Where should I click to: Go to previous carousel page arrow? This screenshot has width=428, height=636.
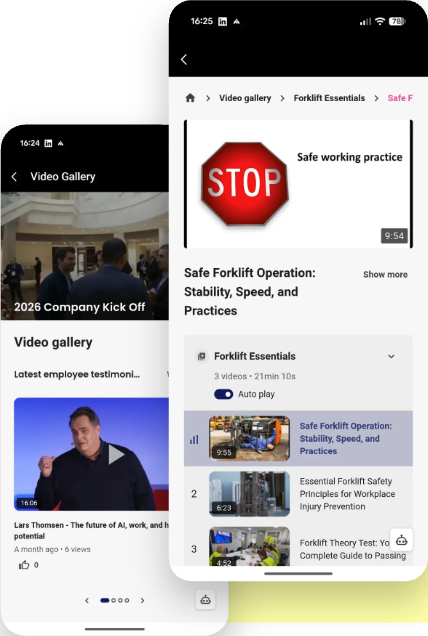87,600
